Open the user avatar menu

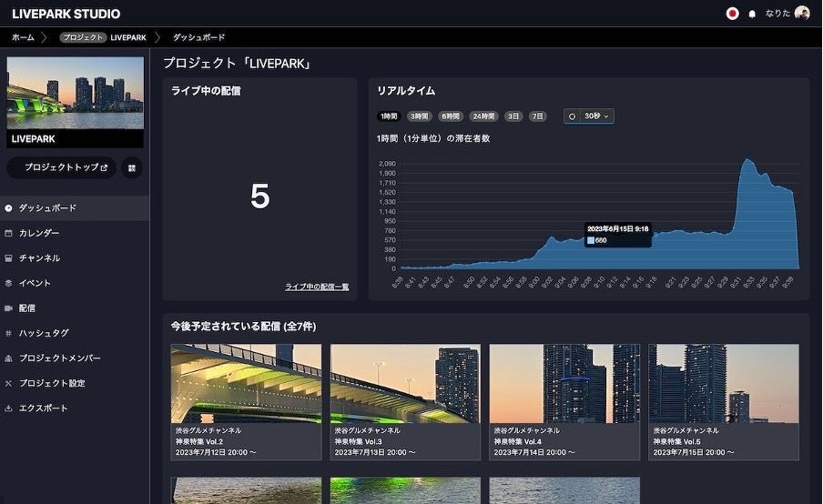tap(802, 13)
